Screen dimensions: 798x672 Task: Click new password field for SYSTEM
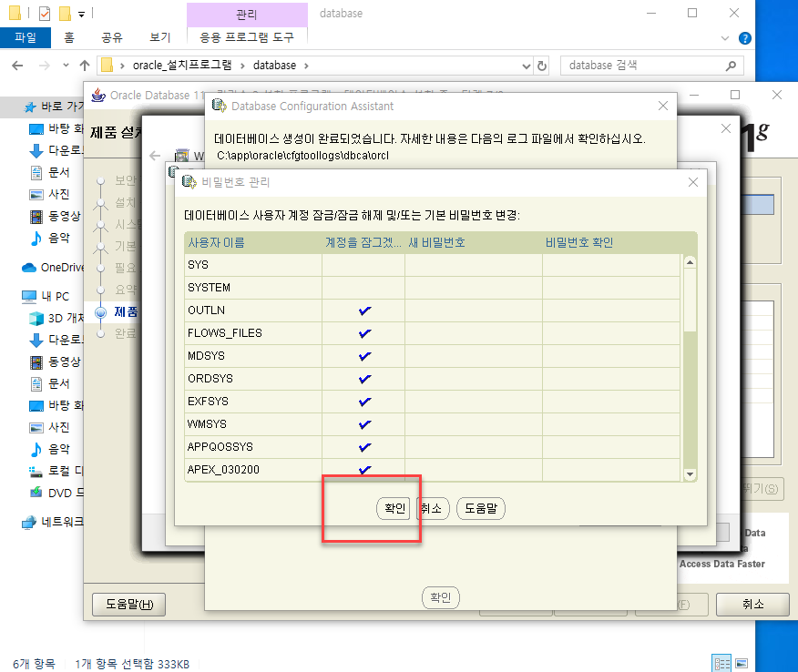474,288
